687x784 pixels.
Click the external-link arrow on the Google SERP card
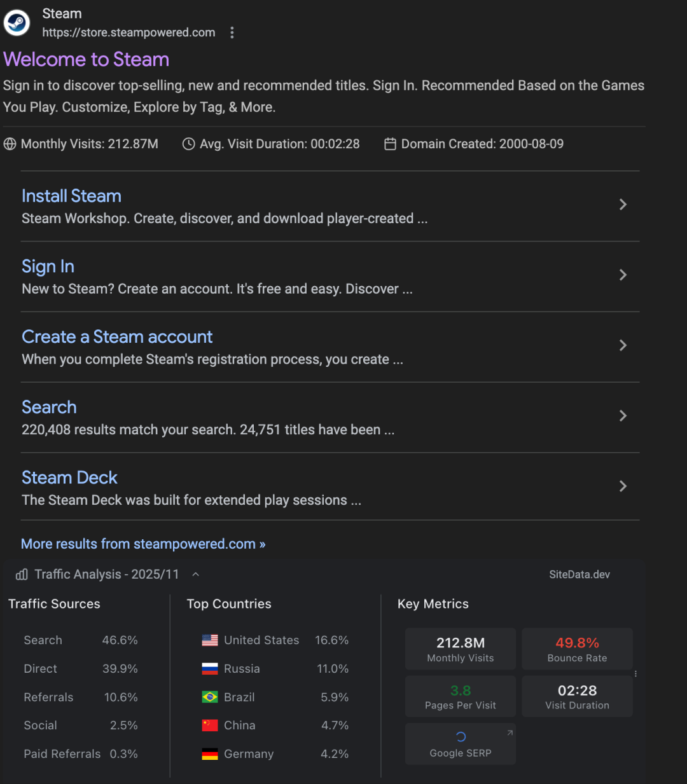510,733
